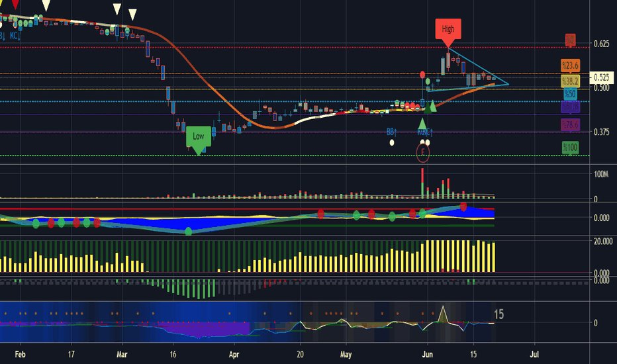The width and height of the screenshot is (617, 364).
Task: Click the 0.500 price axis value
Action: click(x=601, y=87)
